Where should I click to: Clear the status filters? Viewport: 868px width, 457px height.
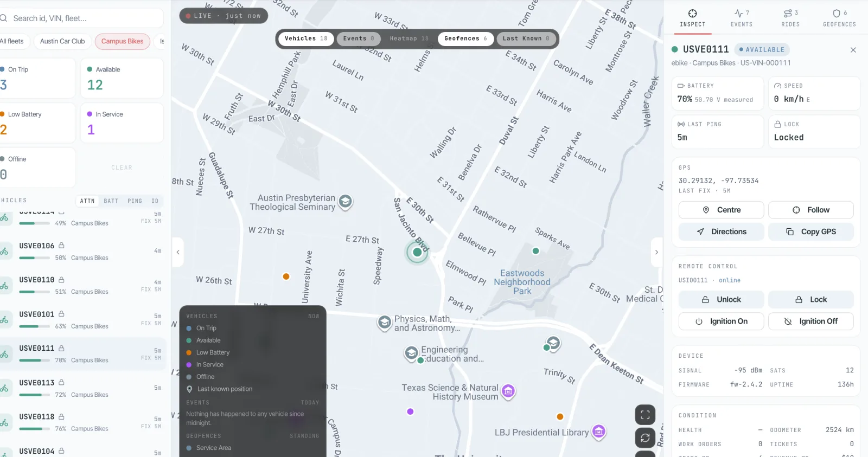pos(122,168)
